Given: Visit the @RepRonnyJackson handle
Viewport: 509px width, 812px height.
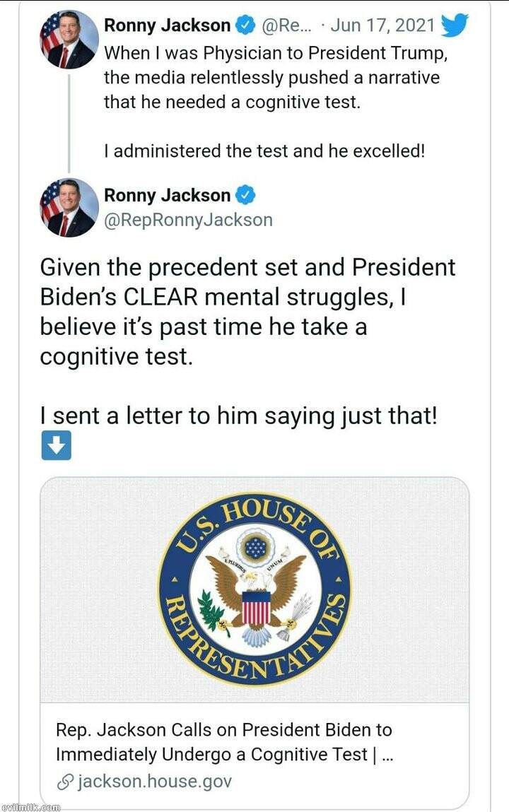Looking at the screenshot, I should click(188, 220).
